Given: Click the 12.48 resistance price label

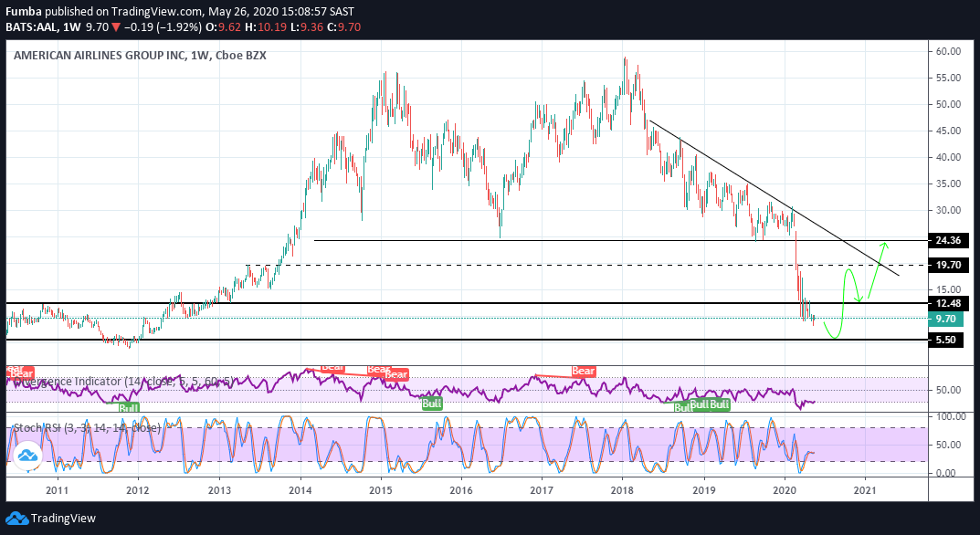Looking at the screenshot, I should [x=949, y=303].
